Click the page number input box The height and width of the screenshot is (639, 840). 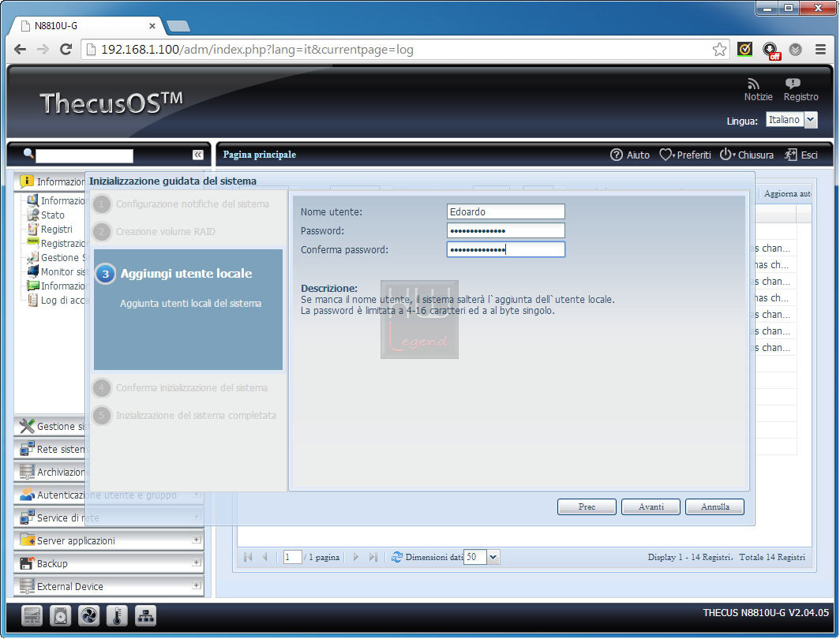pos(292,557)
